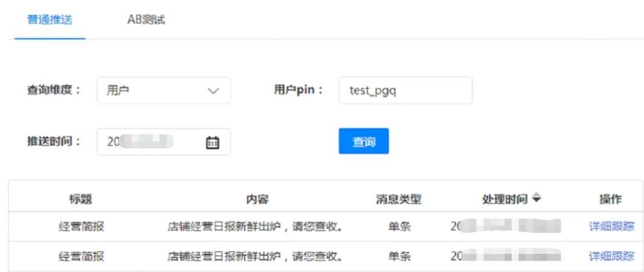This screenshot has width=644, height=272.
Task: Select 经营简报 title in the first row
Action: click(x=81, y=226)
